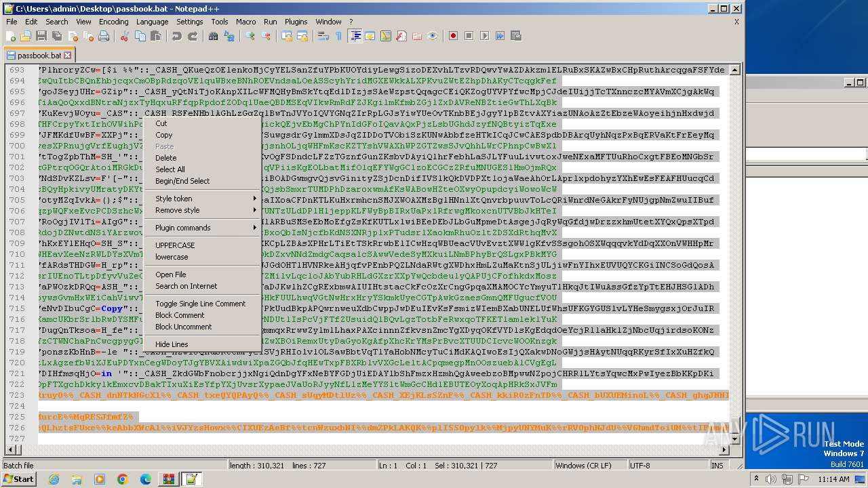
Task: Click the vertical scrollbar down arrow
Action: (x=736, y=439)
